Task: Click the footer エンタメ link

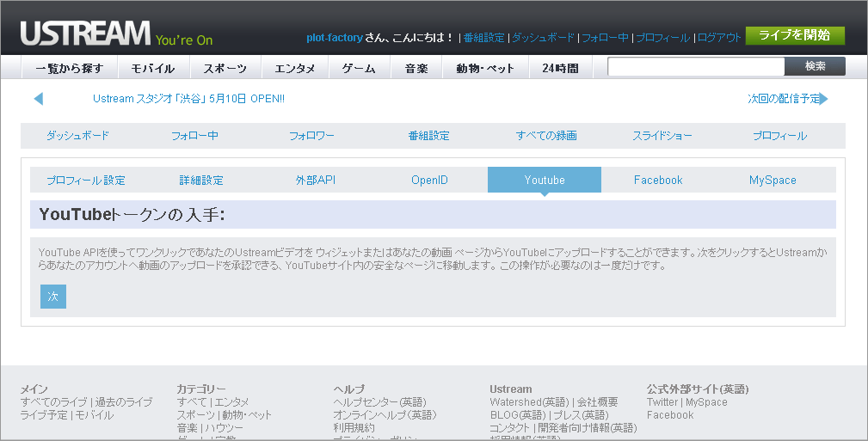Action: pos(232,402)
